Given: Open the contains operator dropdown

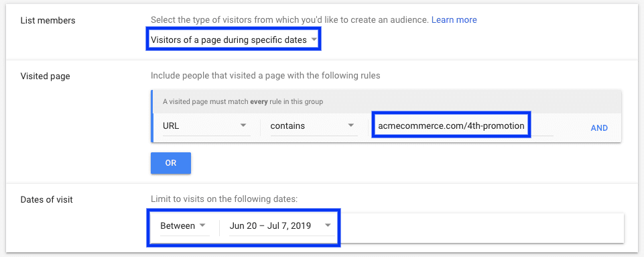Looking at the screenshot, I should click(x=313, y=126).
